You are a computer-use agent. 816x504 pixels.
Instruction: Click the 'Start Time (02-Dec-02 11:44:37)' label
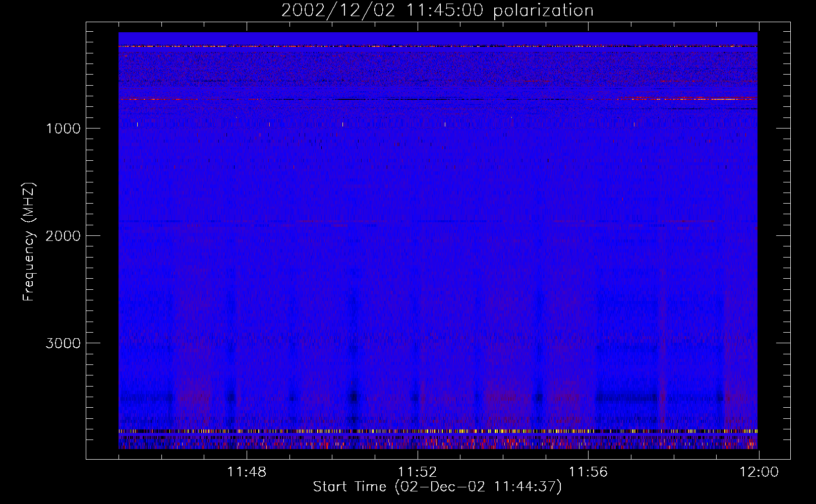point(437,487)
